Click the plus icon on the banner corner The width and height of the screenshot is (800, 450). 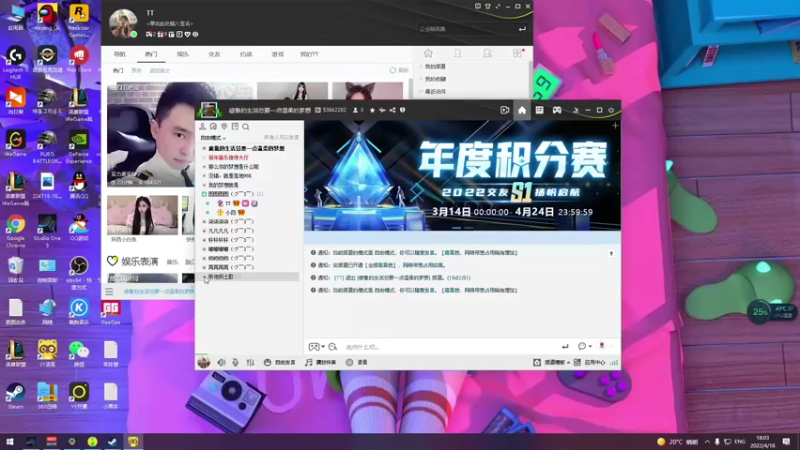[x=615, y=126]
